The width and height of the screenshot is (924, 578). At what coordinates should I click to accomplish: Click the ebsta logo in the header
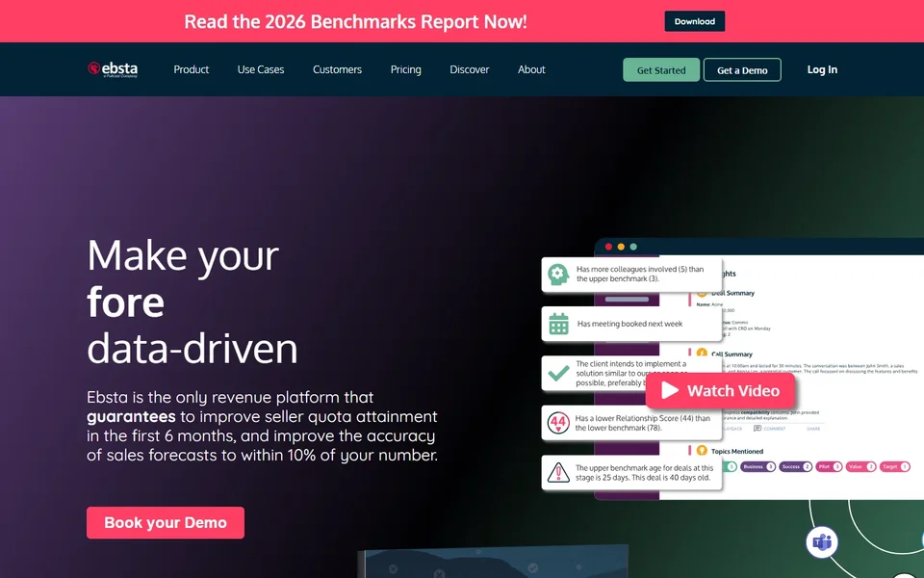pyautogui.click(x=113, y=69)
